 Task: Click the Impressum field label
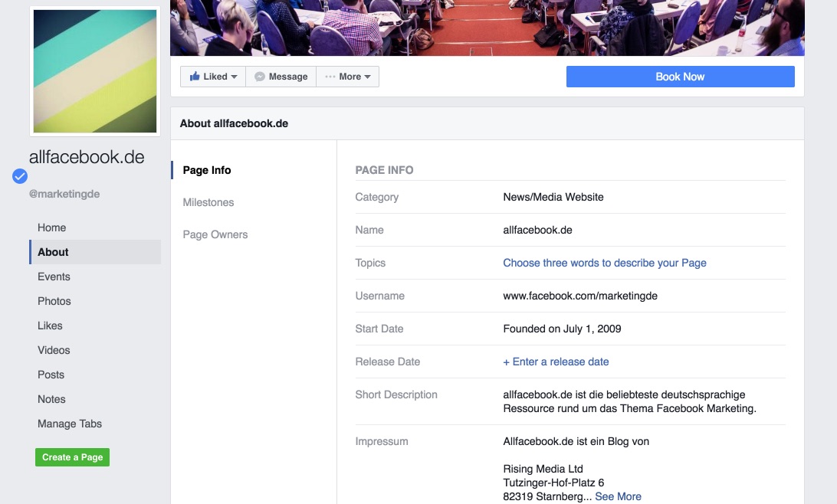pos(382,442)
